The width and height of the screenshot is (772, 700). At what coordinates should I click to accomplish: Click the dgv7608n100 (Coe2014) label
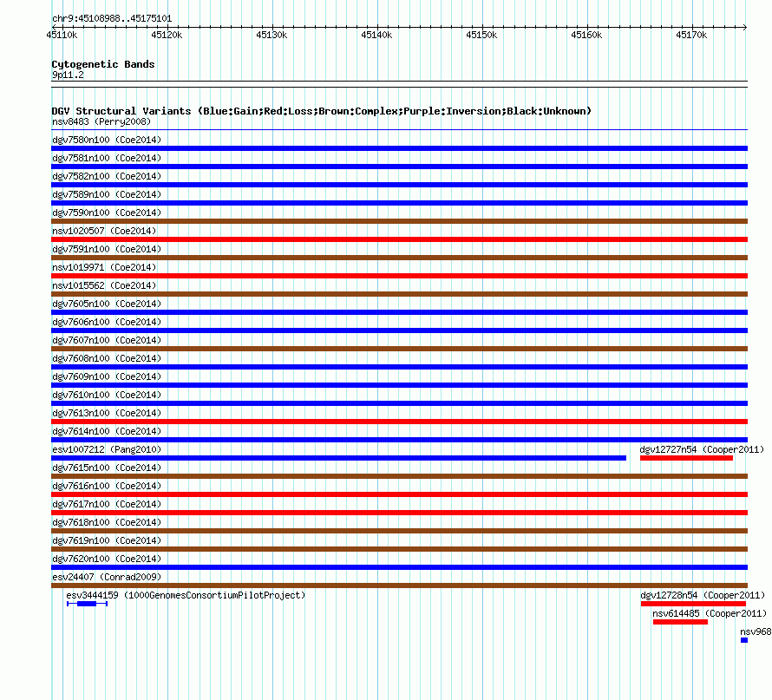[x=107, y=358]
